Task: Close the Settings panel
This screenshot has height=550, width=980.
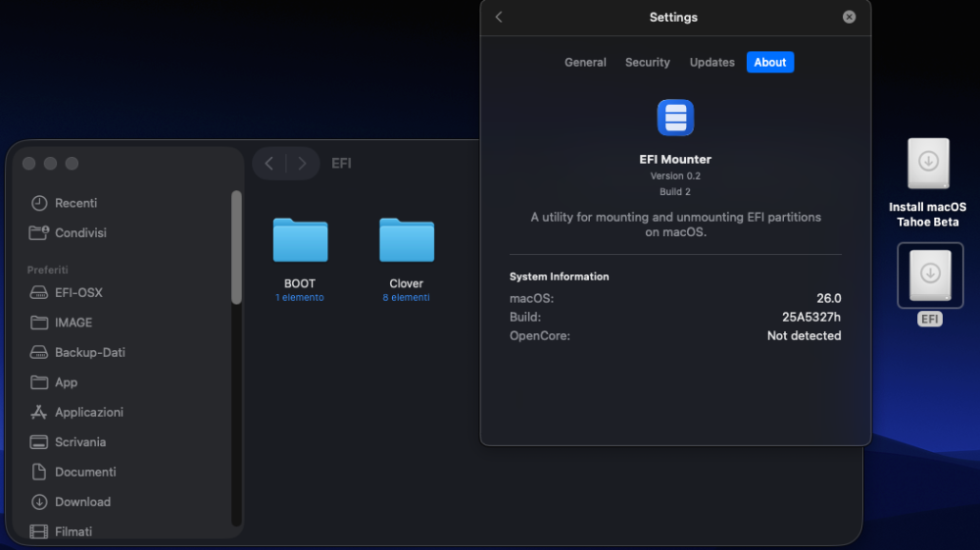Action: [849, 17]
